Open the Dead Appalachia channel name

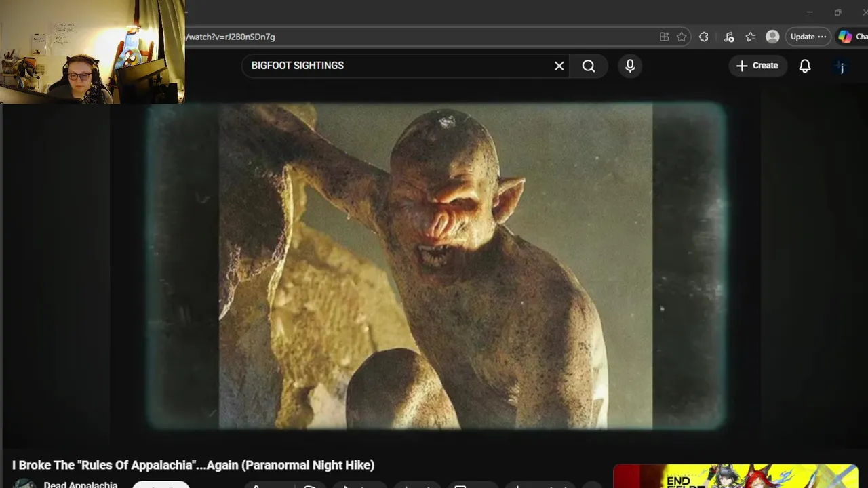pos(81,485)
